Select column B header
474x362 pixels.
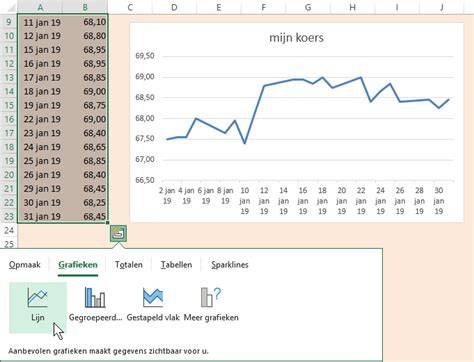85,7
